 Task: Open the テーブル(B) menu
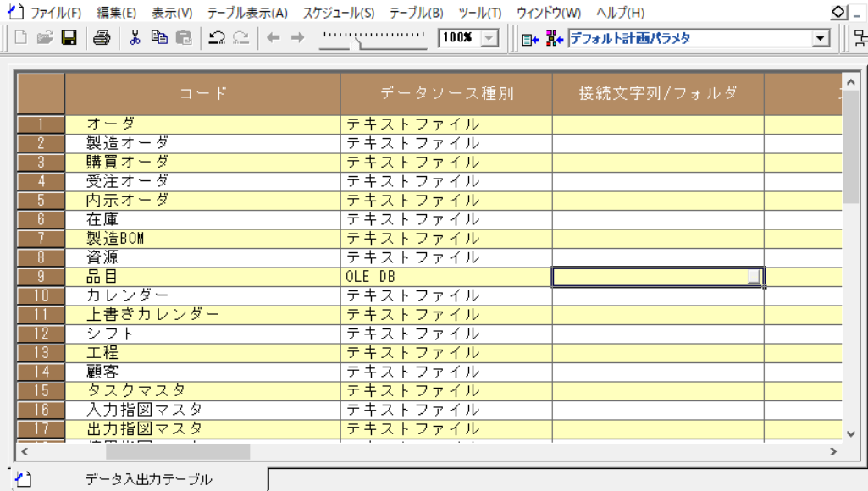point(417,12)
